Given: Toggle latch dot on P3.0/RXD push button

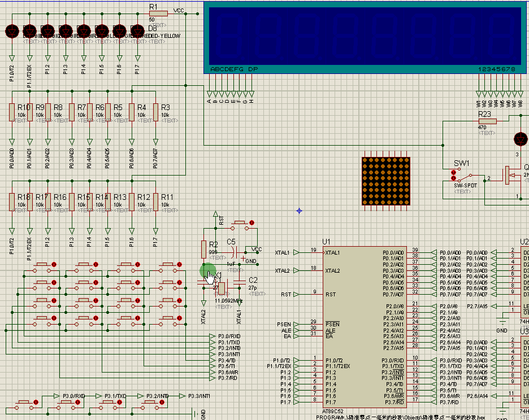Looking at the screenshot, I should 36,402.
